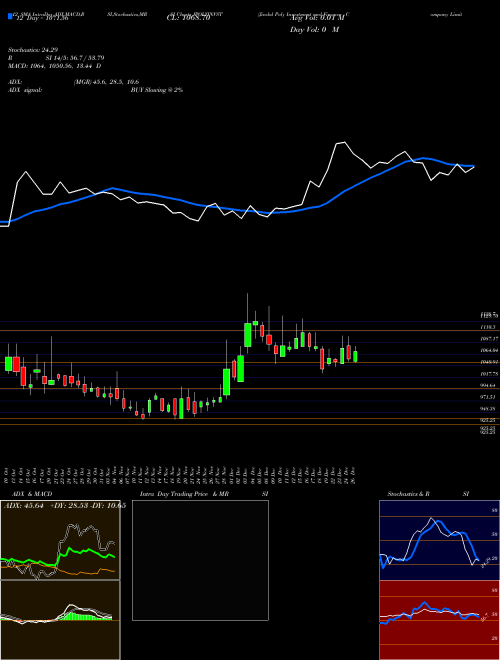Click the tallest green candlestick near 03 Dec
500x660 pixels.
click(x=248, y=335)
